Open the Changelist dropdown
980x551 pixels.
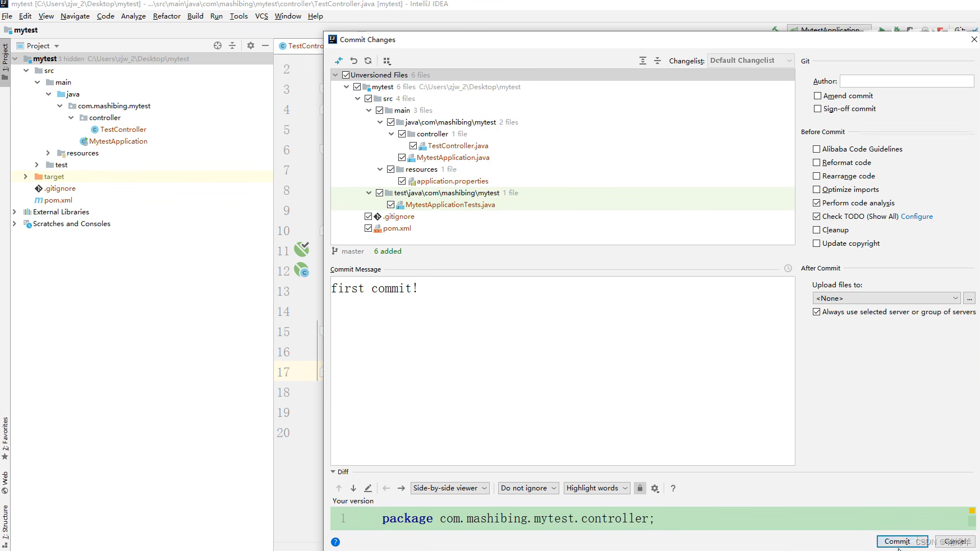[751, 61]
